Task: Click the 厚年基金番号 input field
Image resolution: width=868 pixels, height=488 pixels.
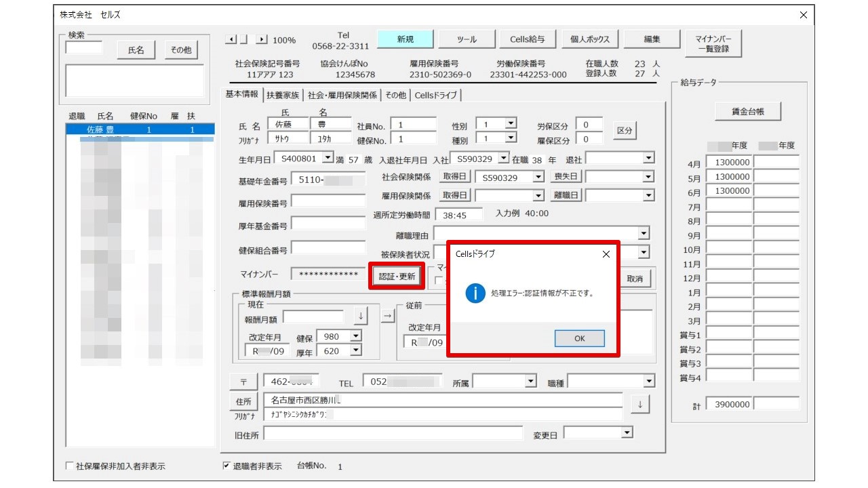Action: pyautogui.click(x=328, y=224)
